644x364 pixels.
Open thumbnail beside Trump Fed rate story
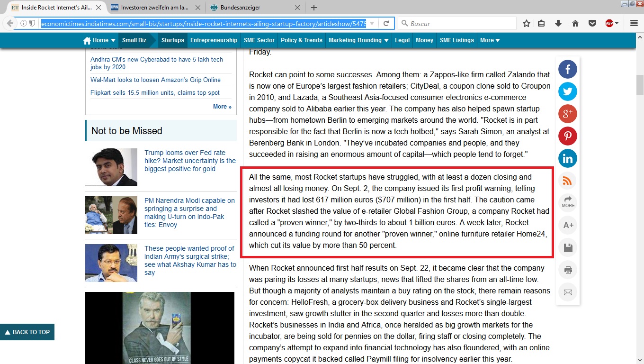(x=111, y=167)
